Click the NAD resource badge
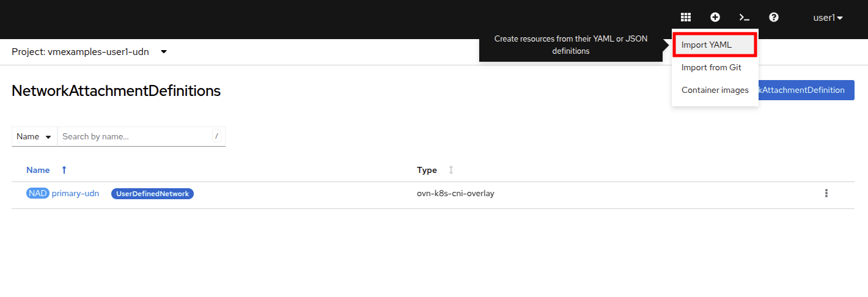 click(x=37, y=194)
